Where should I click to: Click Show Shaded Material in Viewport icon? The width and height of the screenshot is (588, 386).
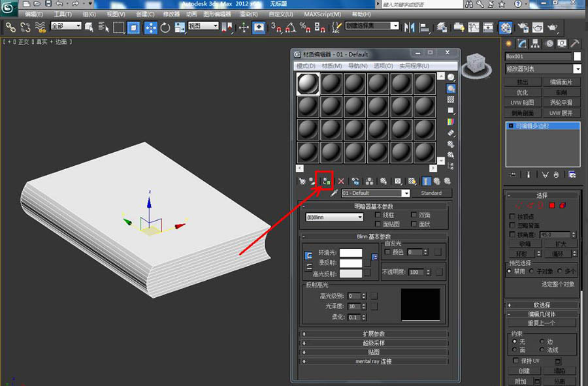click(x=413, y=181)
